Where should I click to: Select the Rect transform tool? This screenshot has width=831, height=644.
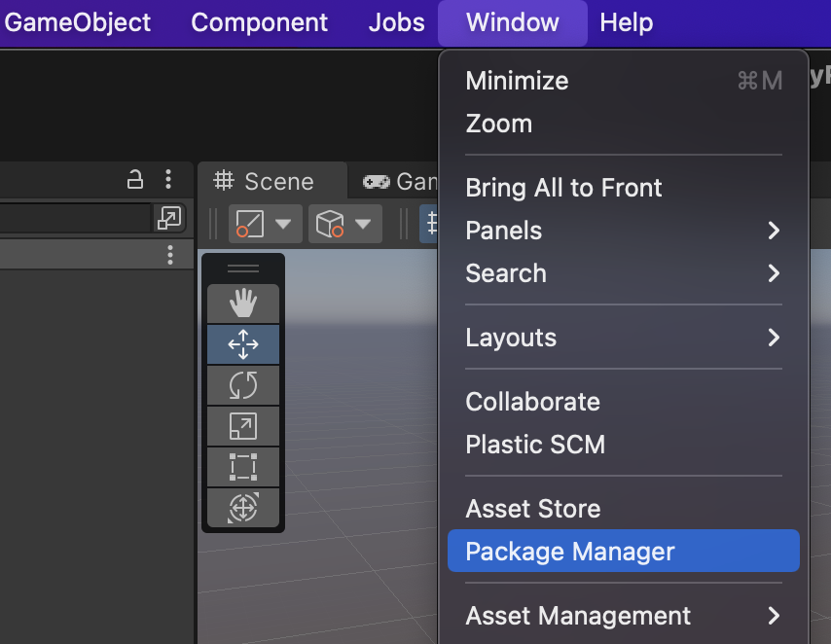pos(242,467)
